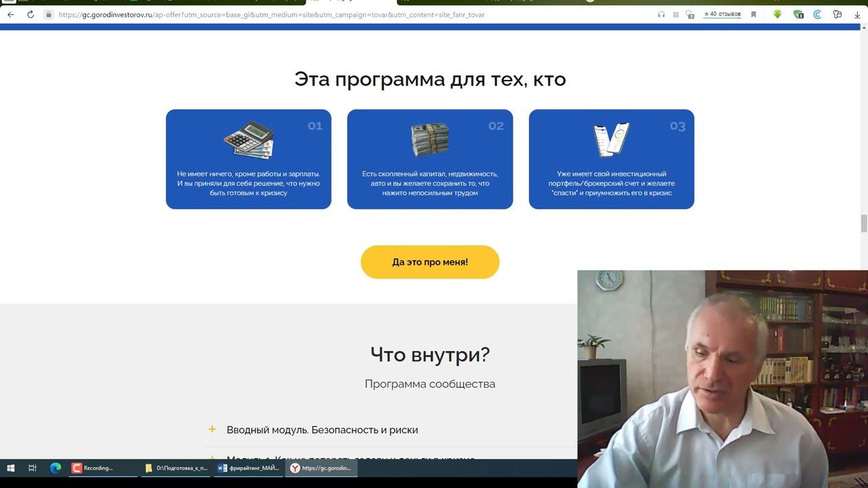The image size is (868, 488).
Task: Switch to the Yandex Browser taskbar item
Action: pos(321,468)
